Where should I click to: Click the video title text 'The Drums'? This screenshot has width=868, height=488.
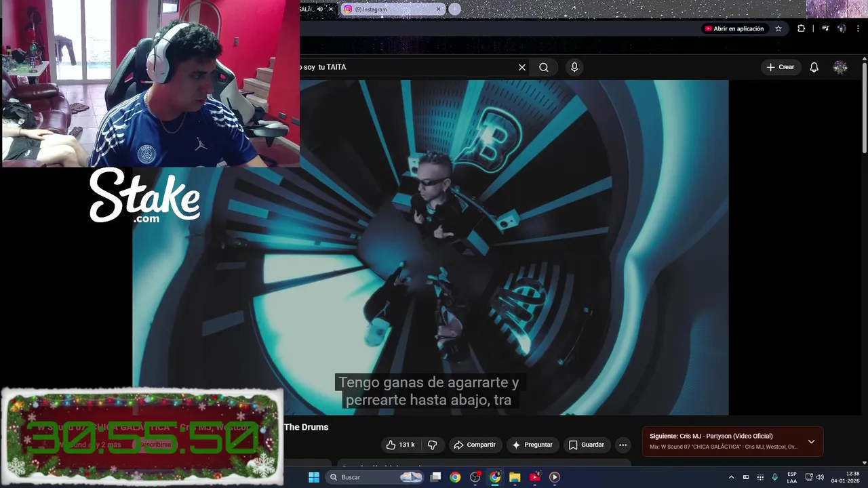pyautogui.click(x=306, y=427)
